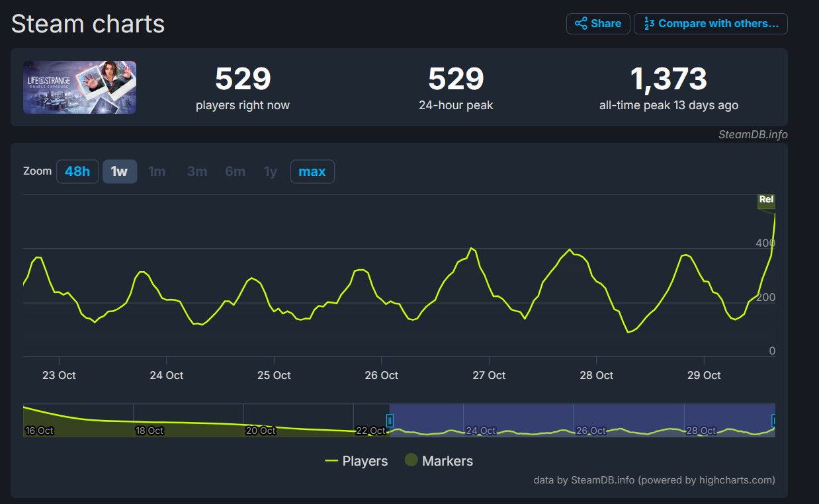Click the Share button
The height and width of the screenshot is (504, 819).
[598, 24]
